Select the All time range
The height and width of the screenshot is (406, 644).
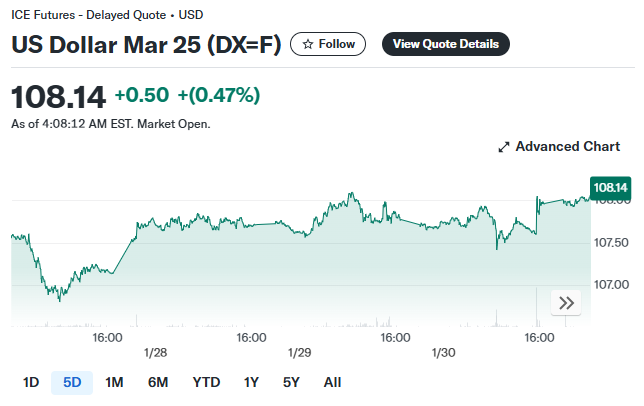[332, 382]
